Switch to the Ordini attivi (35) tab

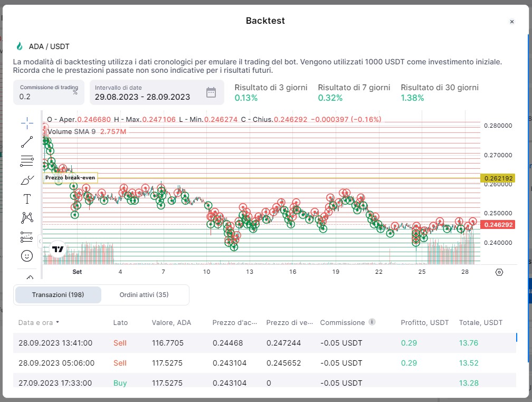point(144,295)
